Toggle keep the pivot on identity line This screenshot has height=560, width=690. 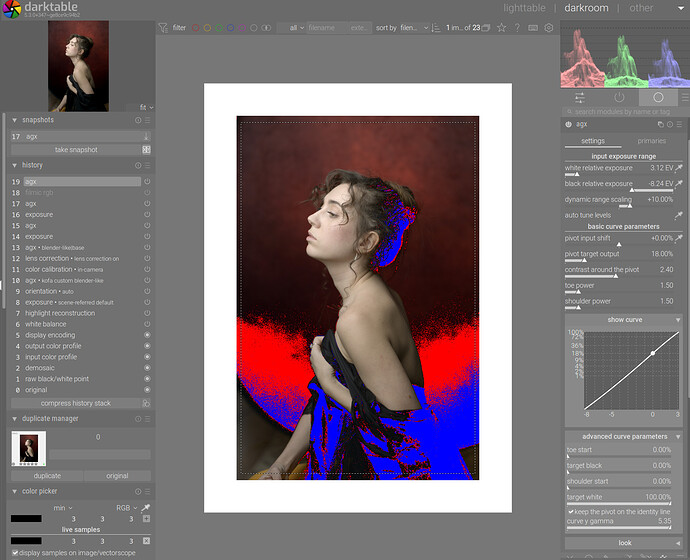571,511
